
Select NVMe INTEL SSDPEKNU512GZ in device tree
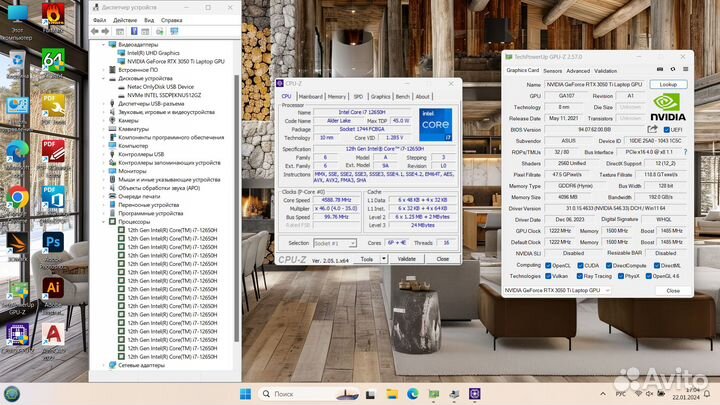[x=164, y=95]
